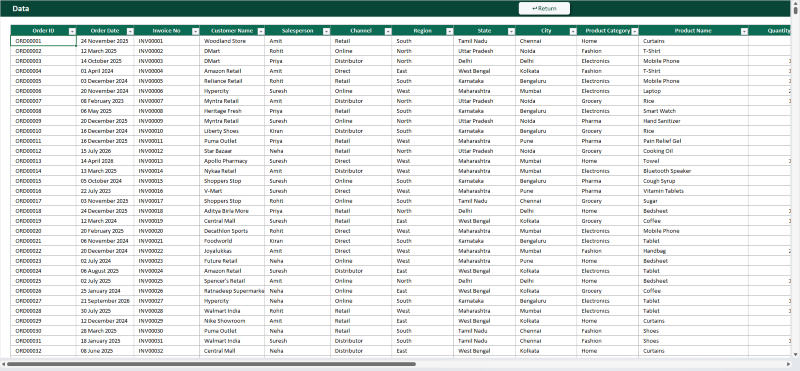Select the invoice cell INV00027
This screenshot has height=371, width=800.
[x=167, y=301]
